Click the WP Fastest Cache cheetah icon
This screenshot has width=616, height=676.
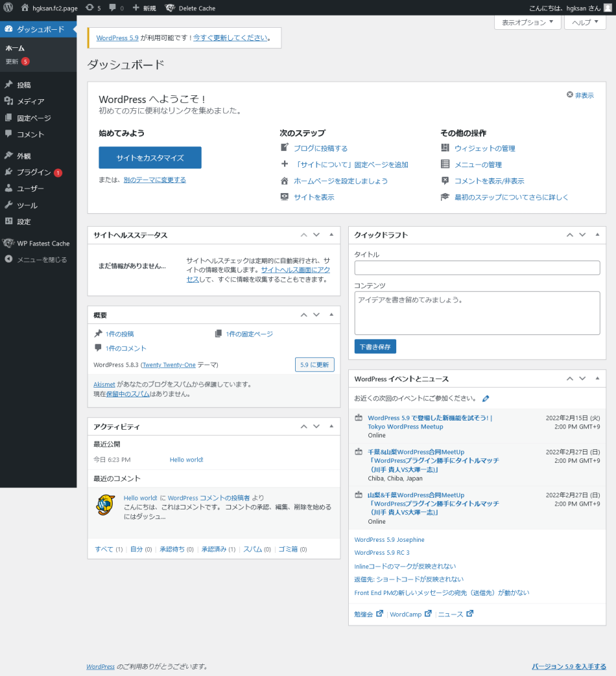pos(8,243)
